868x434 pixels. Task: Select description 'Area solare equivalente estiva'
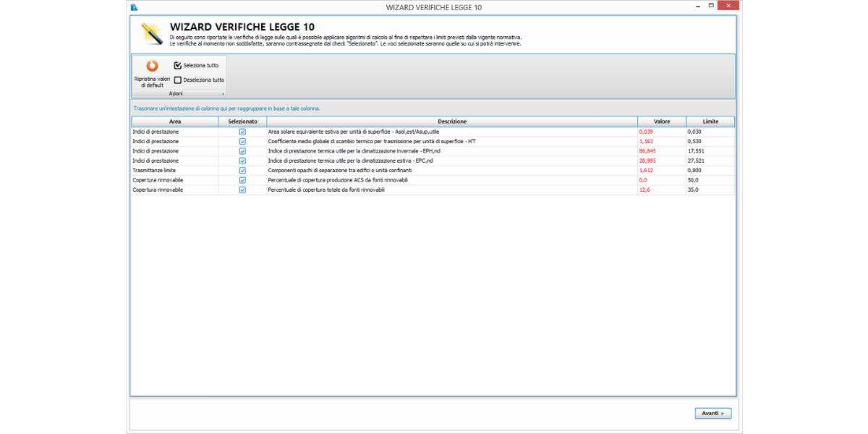354,132
